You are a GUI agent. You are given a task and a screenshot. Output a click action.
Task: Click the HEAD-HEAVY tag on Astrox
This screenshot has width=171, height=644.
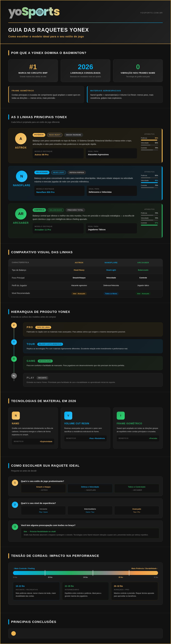pos(55,135)
